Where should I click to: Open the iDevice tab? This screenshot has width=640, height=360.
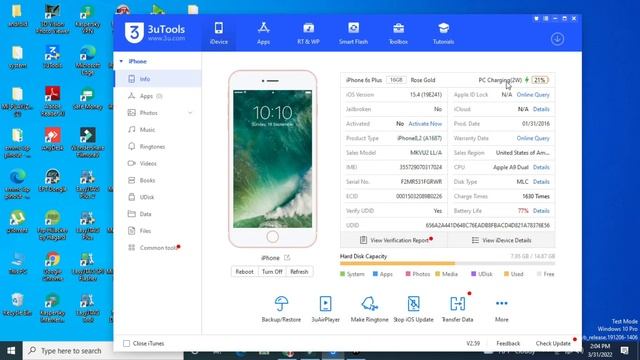(x=219, y=33)
